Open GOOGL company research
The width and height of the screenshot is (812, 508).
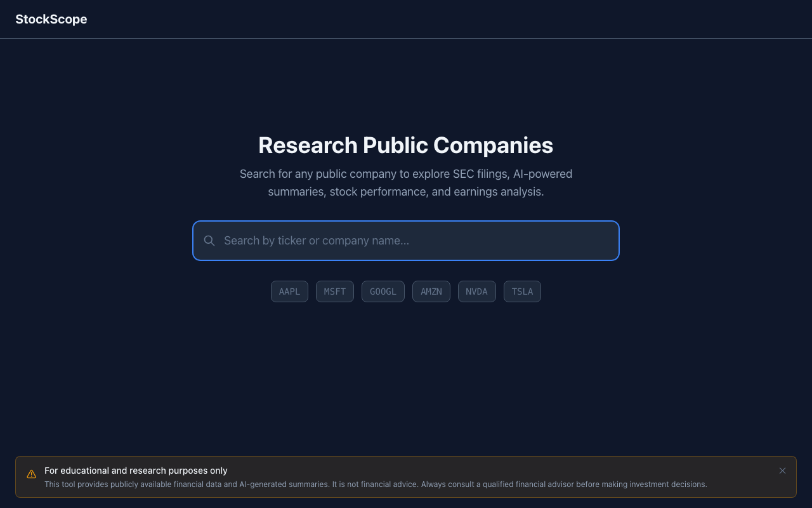[383, 291]
